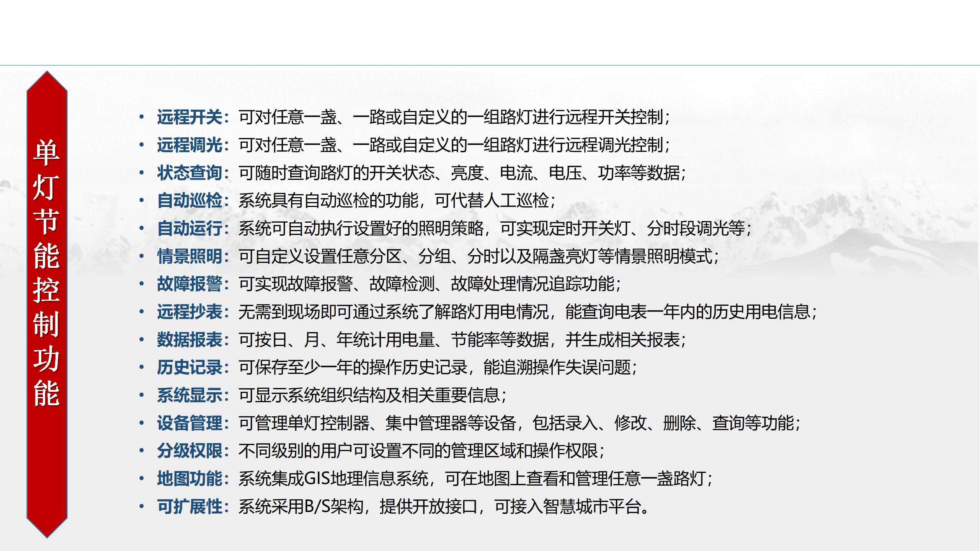Click the text 亮度、电流、电压、功率等数据

[x=565, y=173]
